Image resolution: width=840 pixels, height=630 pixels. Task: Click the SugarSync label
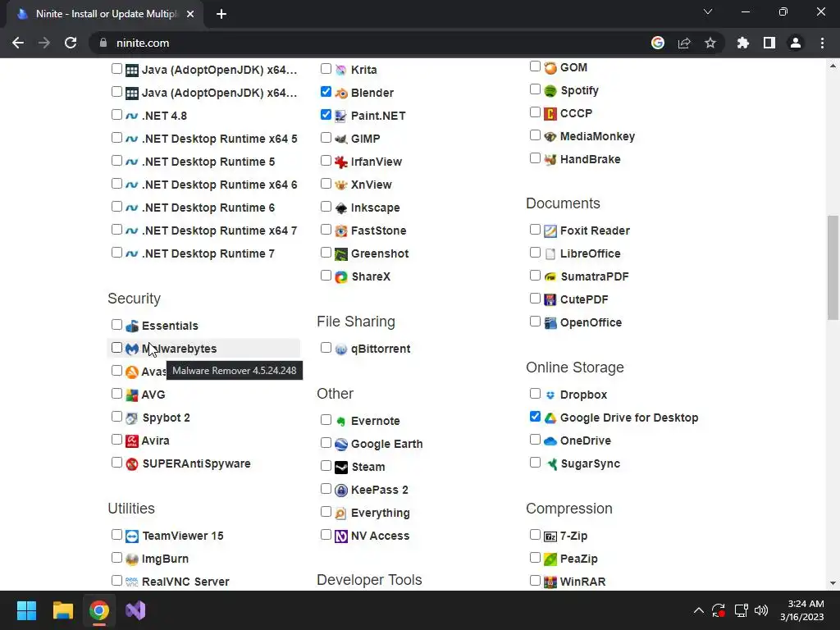[x=591, y=464]
